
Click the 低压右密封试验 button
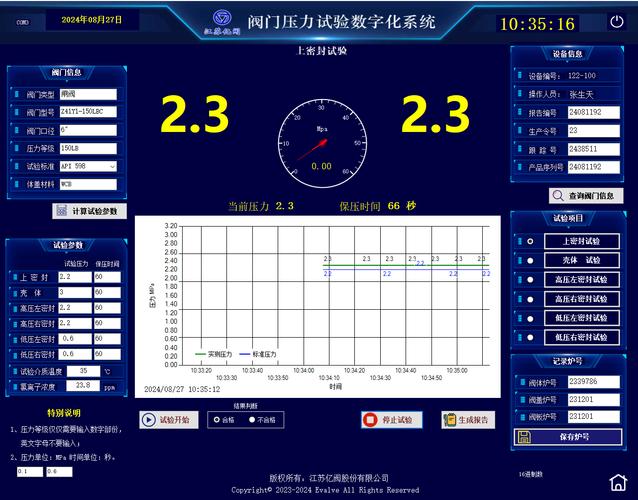[582, 337]
